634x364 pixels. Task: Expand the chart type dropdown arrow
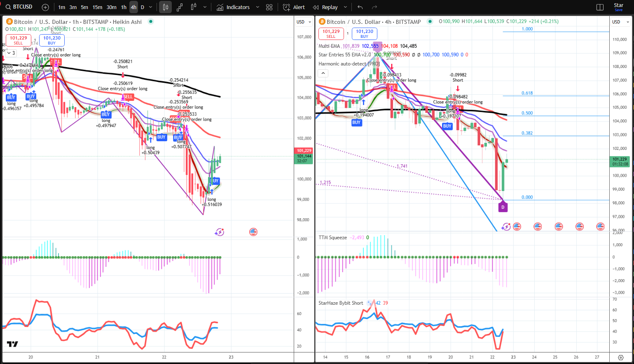(x=205, y=7)
